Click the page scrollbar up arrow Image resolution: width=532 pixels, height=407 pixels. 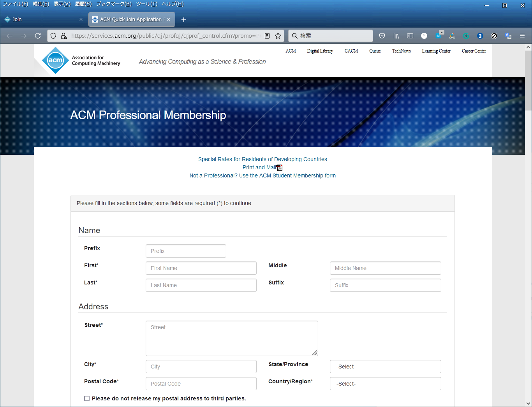click(528, 47)
